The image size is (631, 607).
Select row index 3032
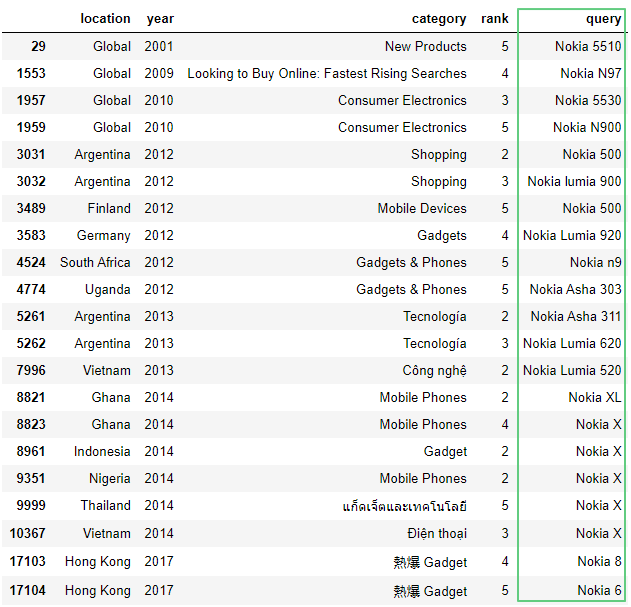pyautogui.click(x=31, y=181)
